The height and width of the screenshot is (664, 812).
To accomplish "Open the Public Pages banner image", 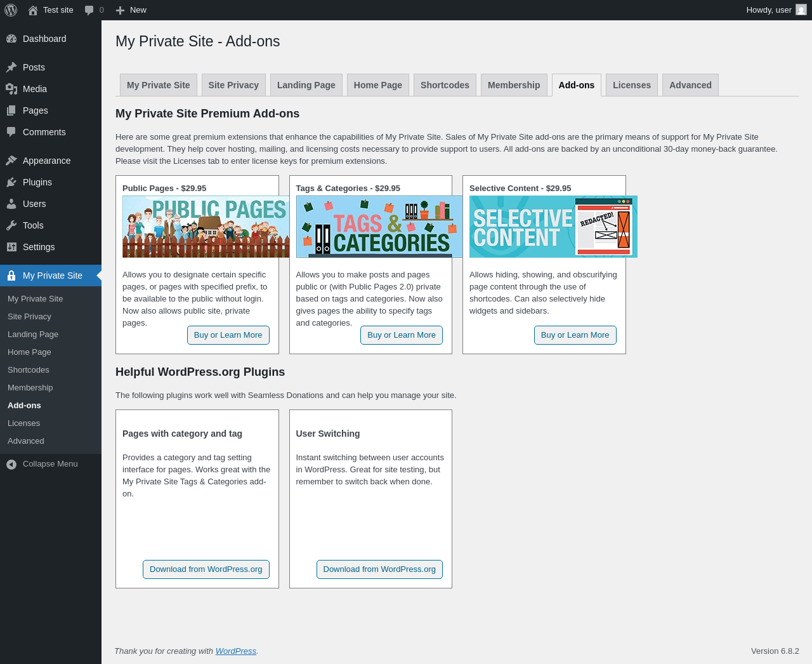I will pyautogui.click(x=206, y=227).
